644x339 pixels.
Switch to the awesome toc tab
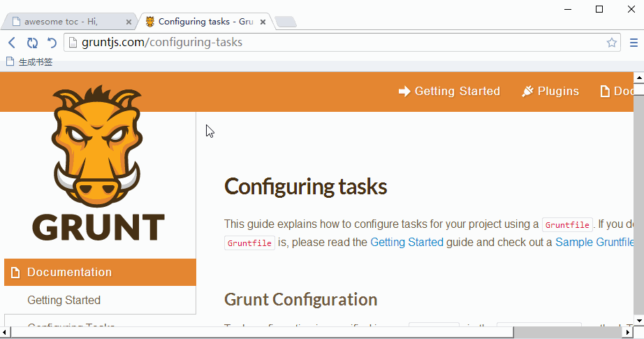(70, 22)
